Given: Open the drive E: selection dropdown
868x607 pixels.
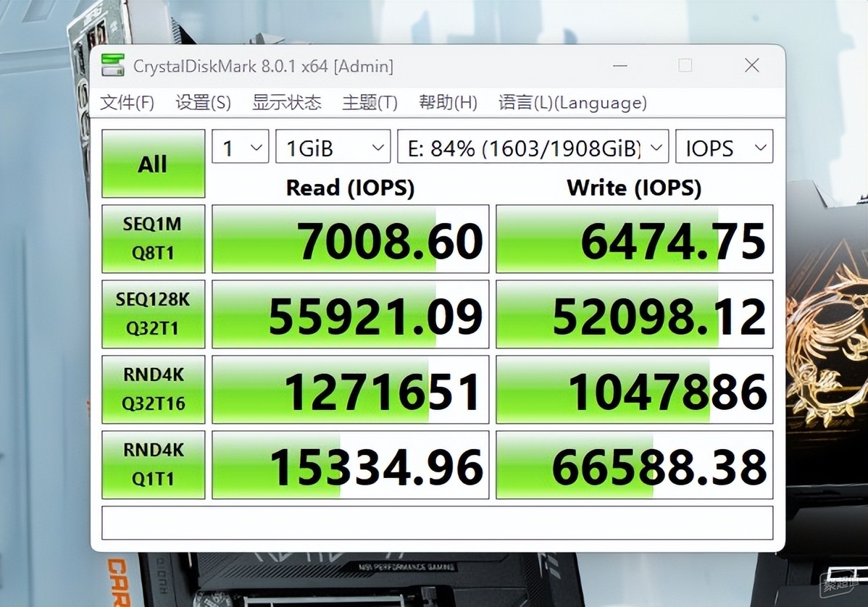Looking at the screenshot, I should [533, 148].
